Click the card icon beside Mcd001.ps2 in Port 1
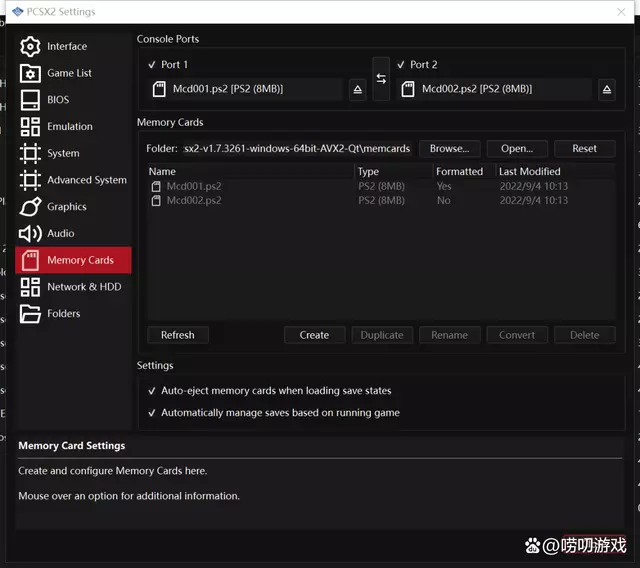Screen dimensions: 640x568 (159, 89)
